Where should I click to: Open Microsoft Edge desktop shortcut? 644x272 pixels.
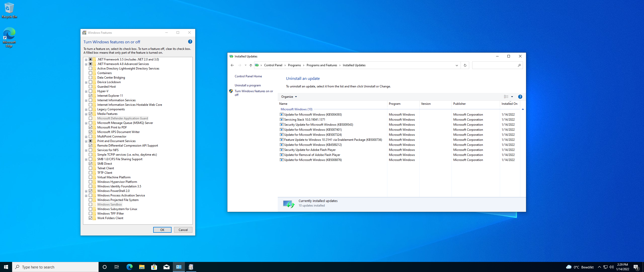point(9,37)
